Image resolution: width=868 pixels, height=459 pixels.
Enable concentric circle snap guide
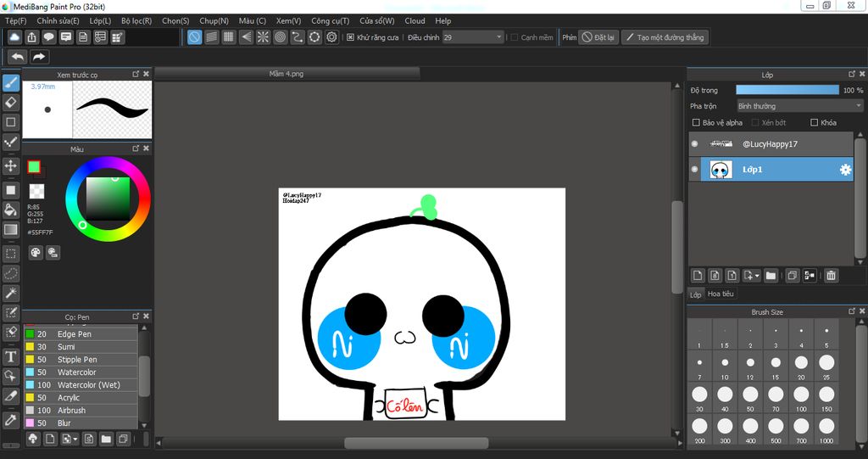(x=280, y=37)
